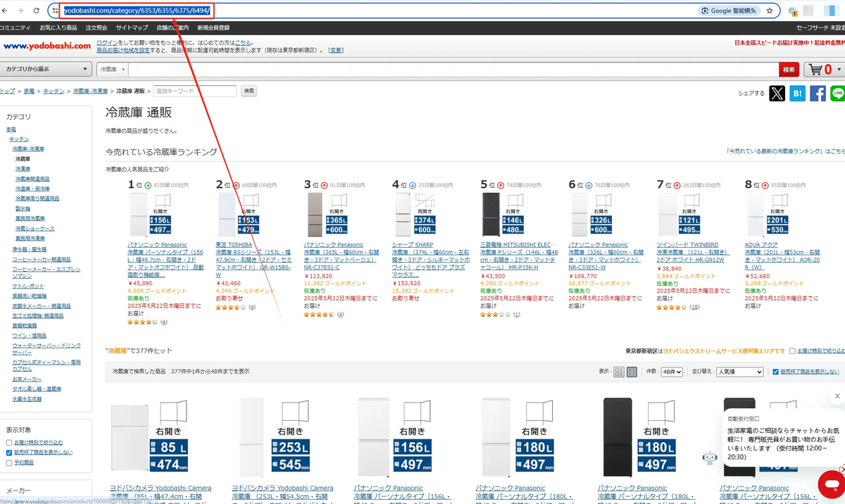Close the chat popup with X
This screenshot has width=845, height=504.
[837, 396]
